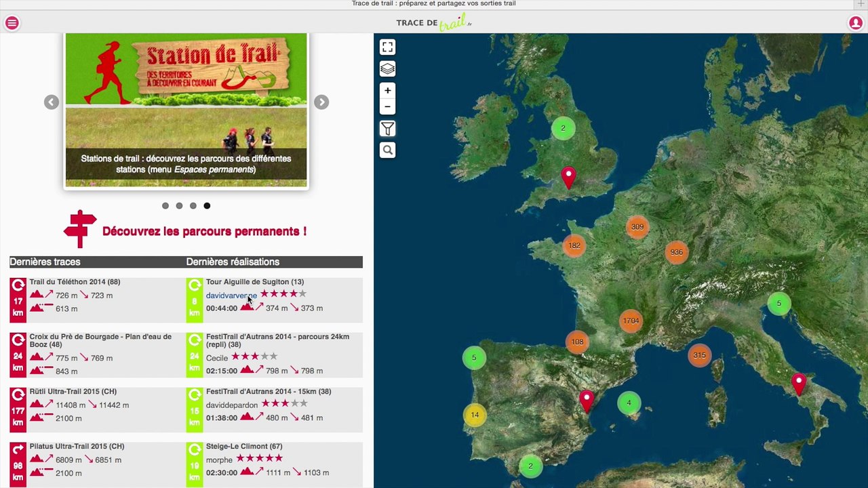Open the map search tool
Screen dimensions: 868x488
[387, 150]
